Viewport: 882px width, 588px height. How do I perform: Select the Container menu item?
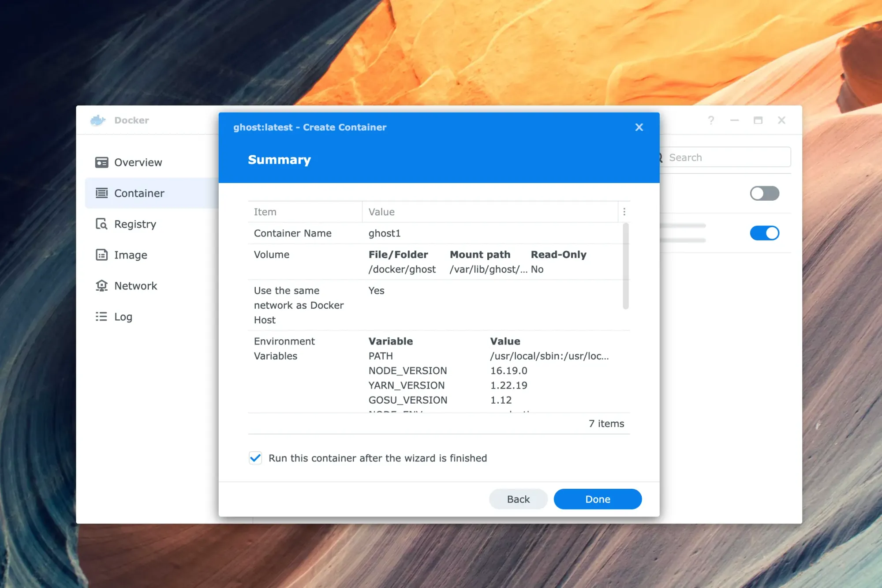pos(139,193)
